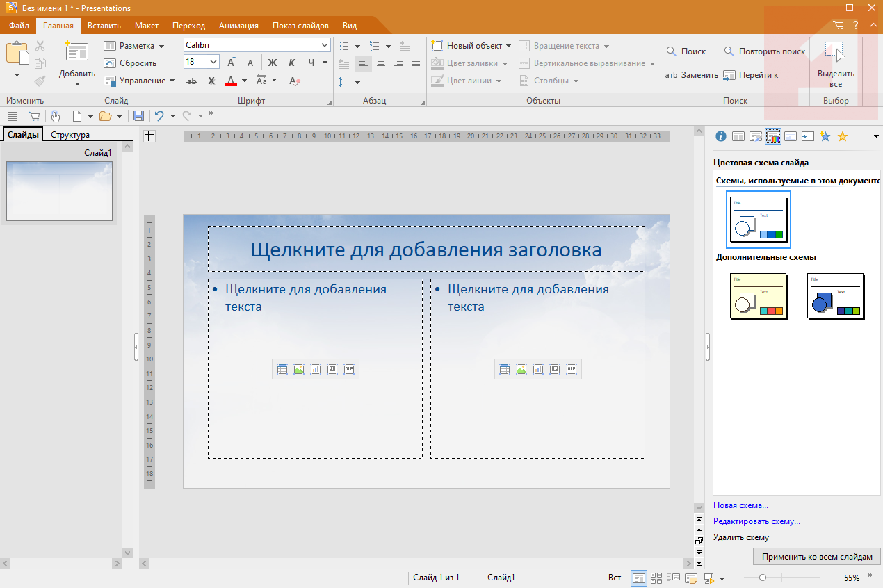Screen dimensions: 883x588
Task: Insert table icon in right placeholder
Action: tap(505, 369)
